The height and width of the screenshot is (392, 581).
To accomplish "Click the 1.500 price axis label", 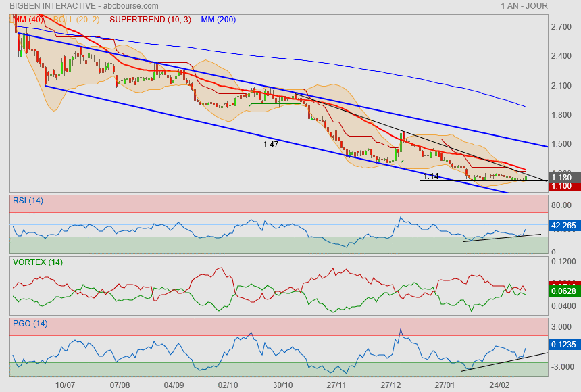I will (562, 144).
